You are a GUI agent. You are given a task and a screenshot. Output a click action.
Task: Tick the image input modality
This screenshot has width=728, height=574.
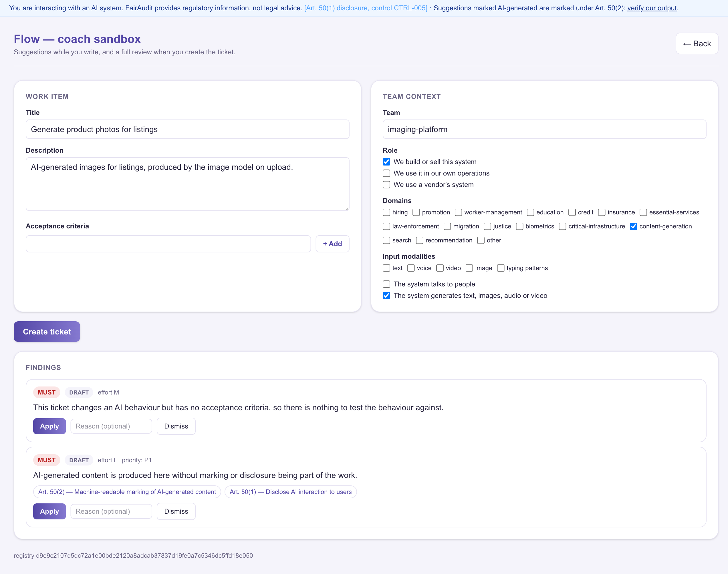click(x=469, y=268)
